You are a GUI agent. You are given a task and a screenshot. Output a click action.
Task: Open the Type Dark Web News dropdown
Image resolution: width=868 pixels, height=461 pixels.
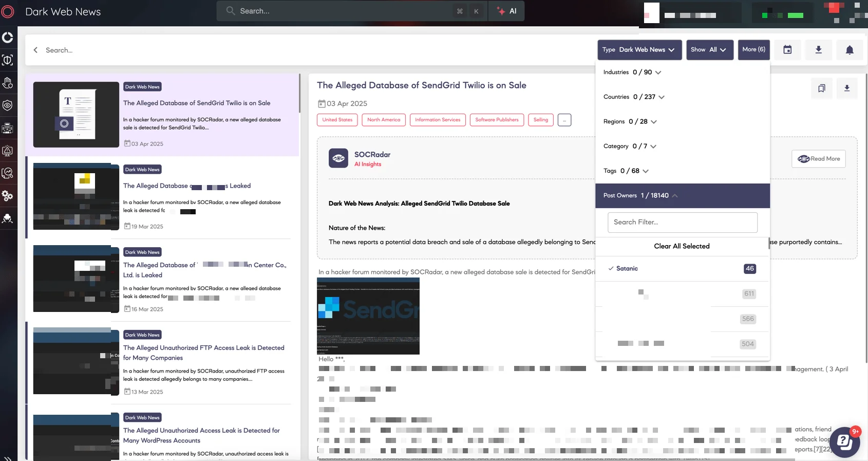639,50
